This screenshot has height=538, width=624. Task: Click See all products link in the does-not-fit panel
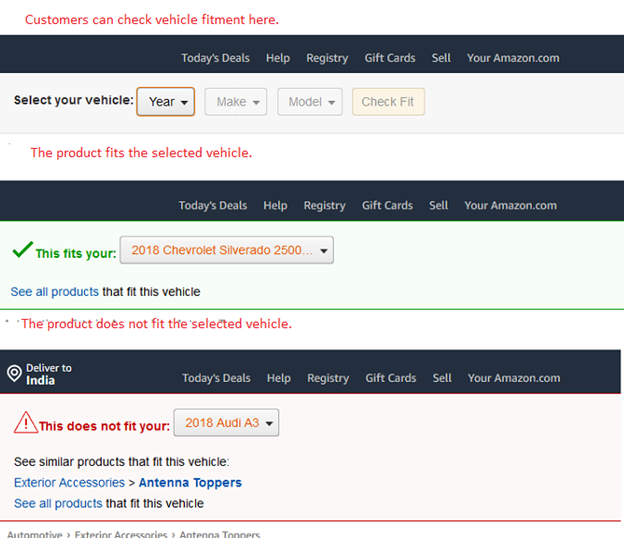[58, 504]
